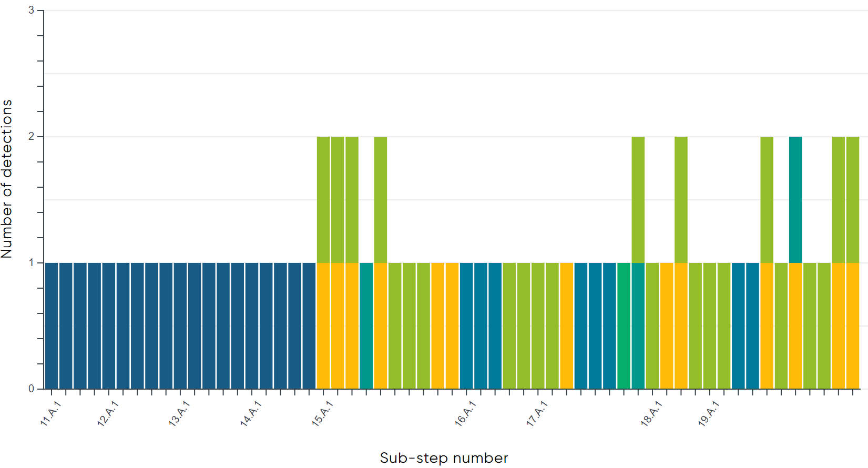Click the green bar above 18.A.1
868x468 pixels.
[x=652, y=326]
